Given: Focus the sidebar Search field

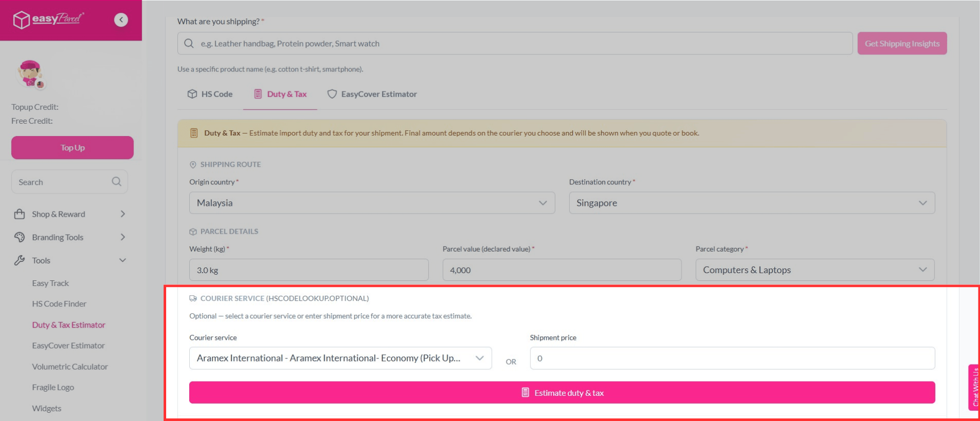Looking at the screenshot, I should [x=70, y=182].
